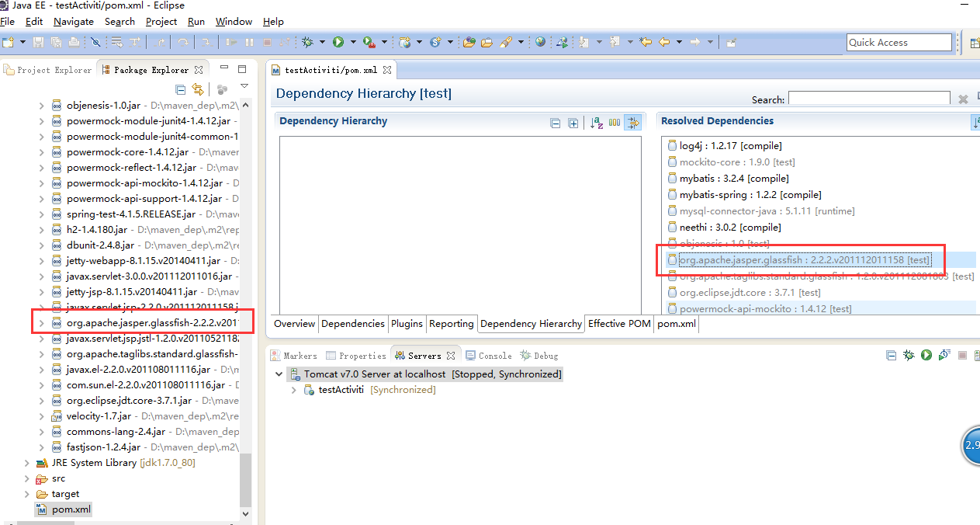The width and height of the screenshot is (980, 525).
Task: Expand the src folder node
Action: coord(26,478)
